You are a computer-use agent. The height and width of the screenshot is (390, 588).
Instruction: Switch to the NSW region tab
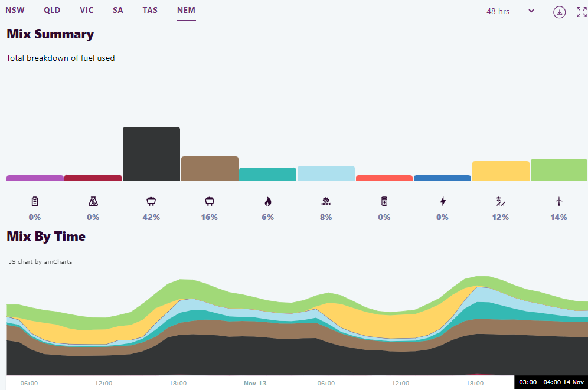[15, 10]
